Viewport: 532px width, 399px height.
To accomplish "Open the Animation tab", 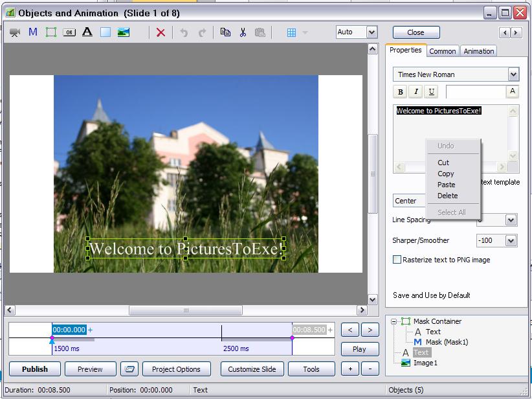I will click(x=479, y=51).
